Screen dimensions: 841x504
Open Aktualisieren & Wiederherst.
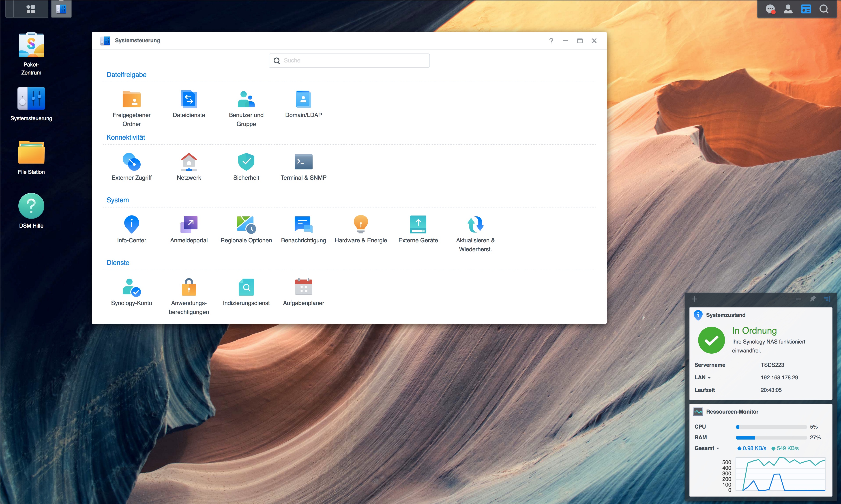(475, 224)
